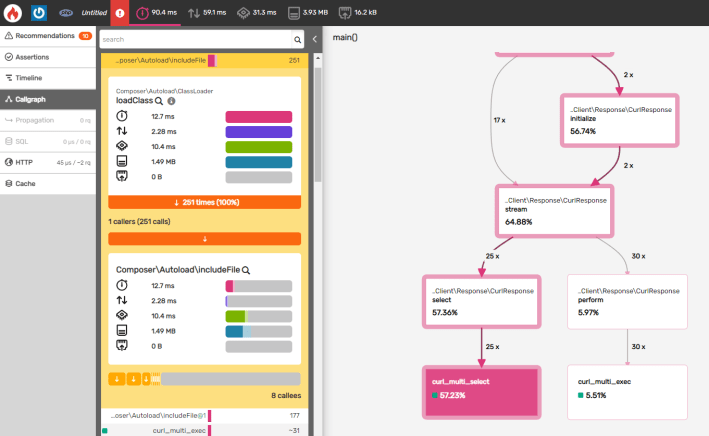
Task: Click the magnifier icon beside loadClass
Action: coord(158,101)
